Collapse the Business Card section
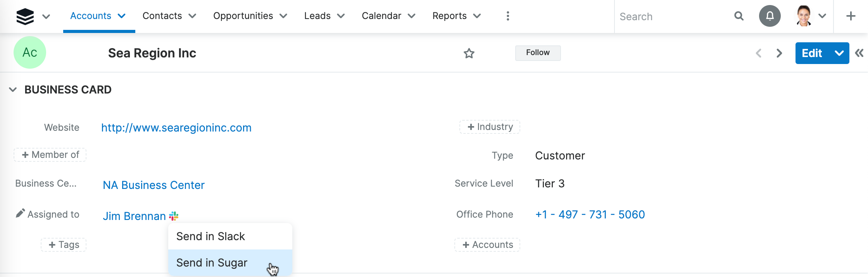The height and width of the screenshot is (277, 868). (x=12, y=89)
